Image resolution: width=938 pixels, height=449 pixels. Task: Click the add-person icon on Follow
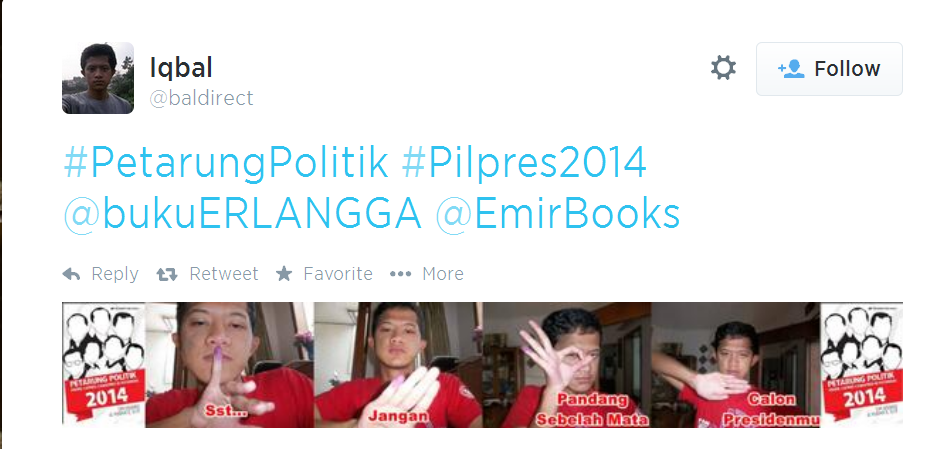click(x=791, y=69)
